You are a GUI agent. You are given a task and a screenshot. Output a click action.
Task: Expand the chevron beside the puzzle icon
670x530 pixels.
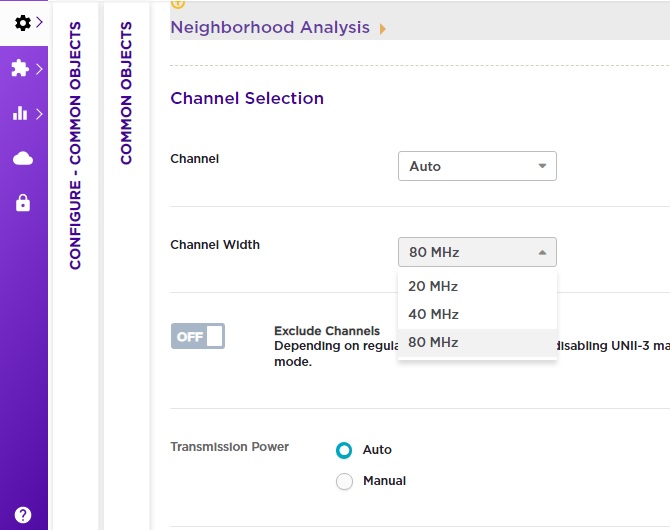click(39, 68)
